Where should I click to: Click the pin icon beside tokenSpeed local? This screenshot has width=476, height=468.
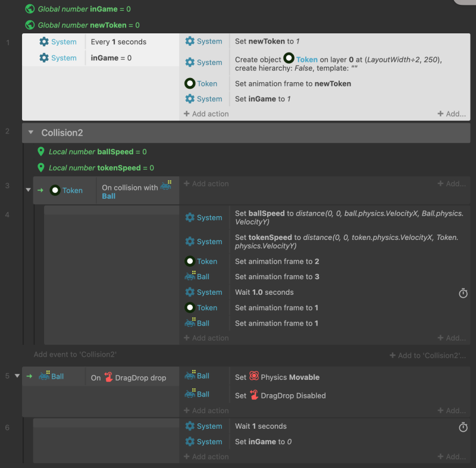[41, 168]
